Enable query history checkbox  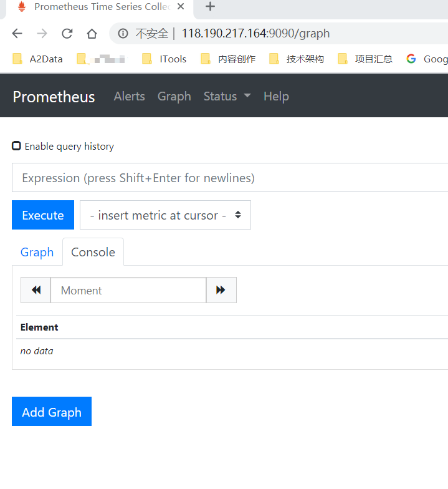point(17,146)
